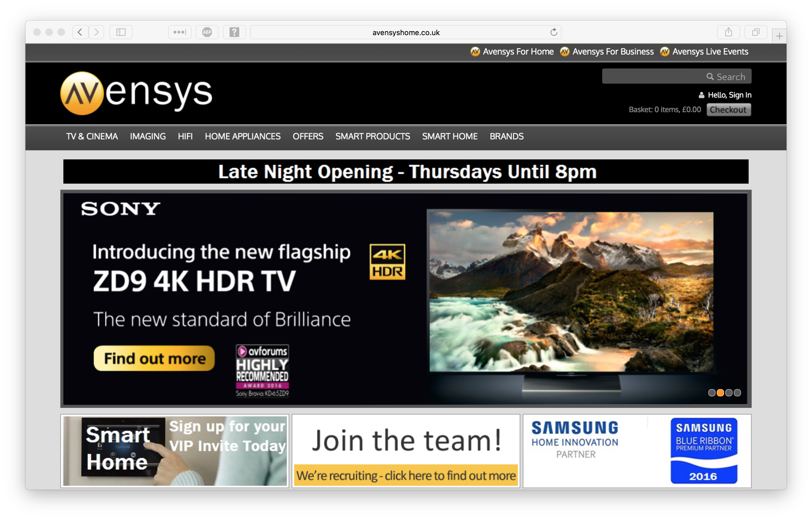This screenshot has width=812, height=520.
Task: Open BRANDS menu
Action: coord(507,136)
